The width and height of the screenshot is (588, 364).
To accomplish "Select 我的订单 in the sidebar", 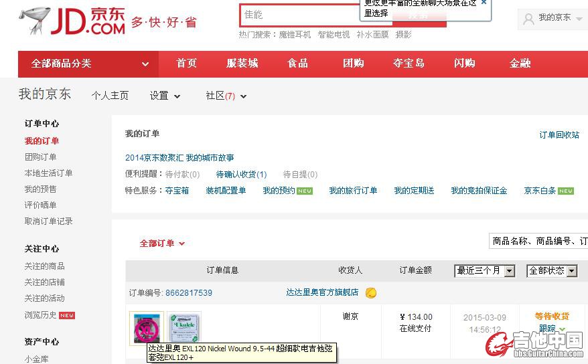I will (x=42, y=141).
